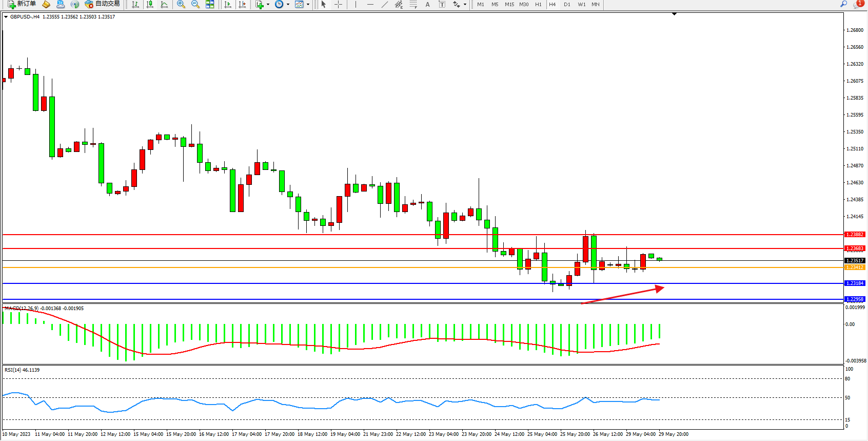Select the text label tool

coord(427,4)
